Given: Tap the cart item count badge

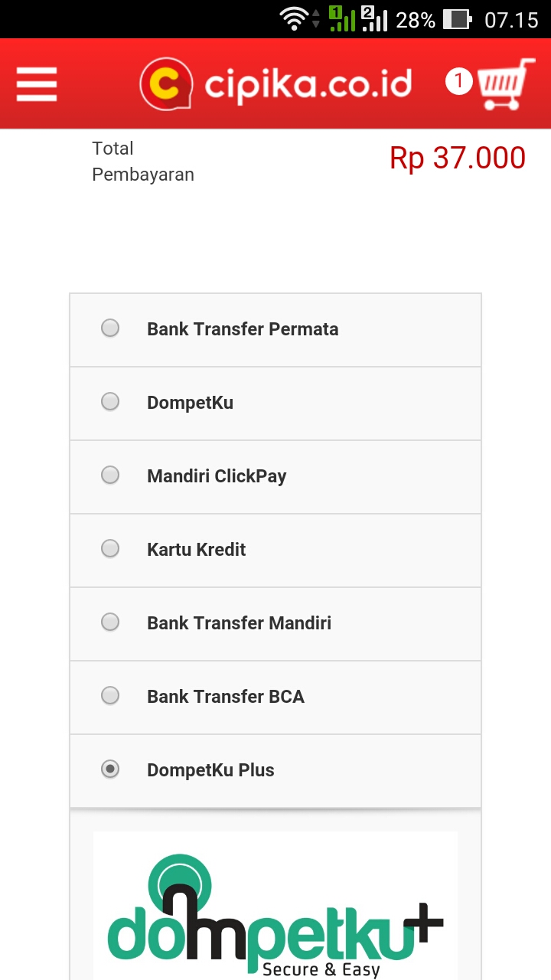Looking at the screenshot, I should pos(458,81).
